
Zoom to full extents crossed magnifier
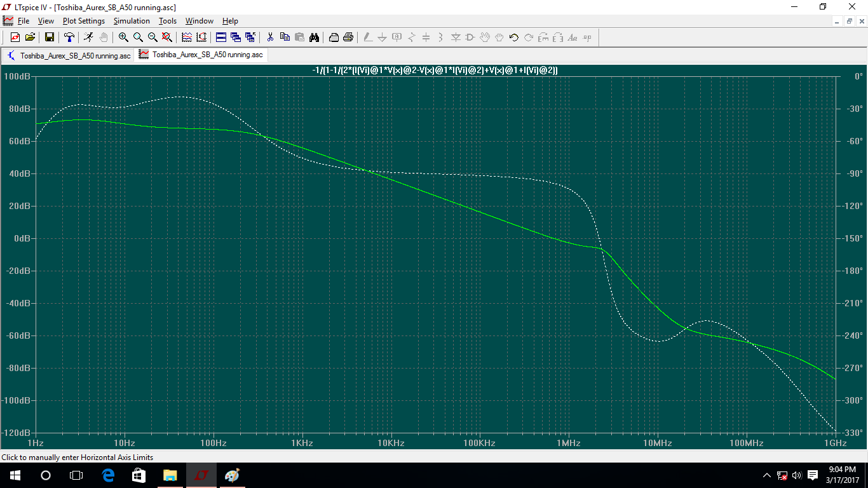coord(167,37)
